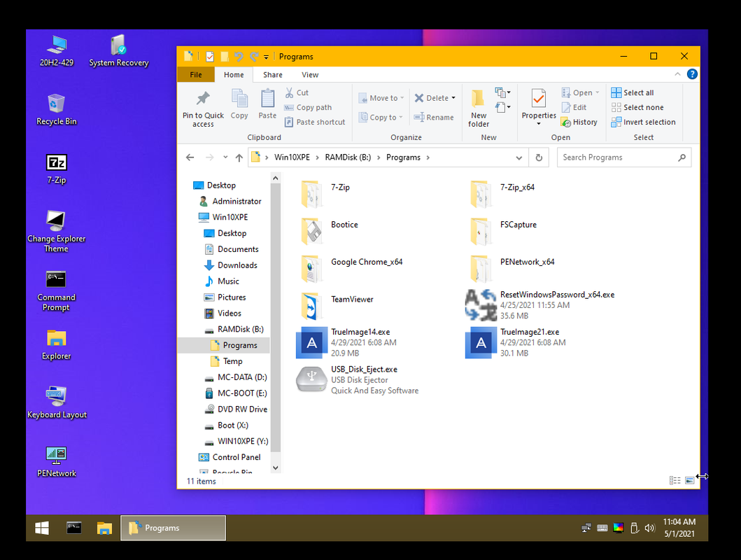
Task: Click the History button
Action: pyautogui.click(x=579, y=122)
